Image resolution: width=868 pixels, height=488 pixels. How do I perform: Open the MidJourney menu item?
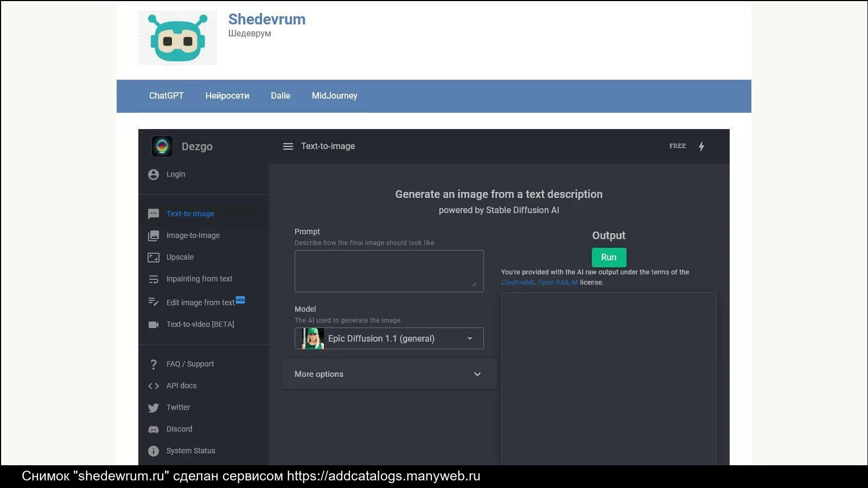[335, 96]
